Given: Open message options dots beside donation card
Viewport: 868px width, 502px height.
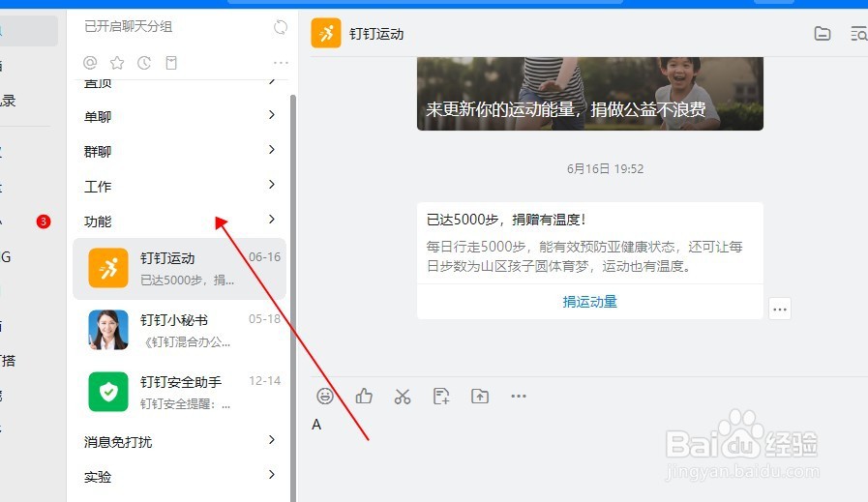Looking at the screenshot, I should pyautogui.click(x=780, y=309).
